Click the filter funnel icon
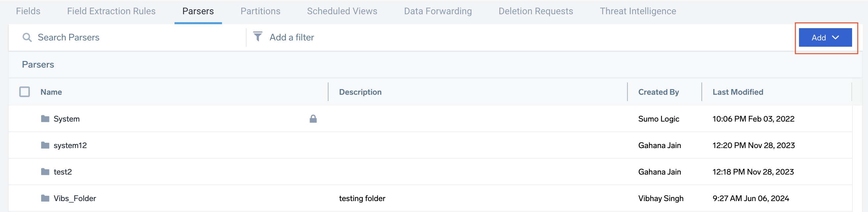 pyautogui.click(x=258, y=37)
